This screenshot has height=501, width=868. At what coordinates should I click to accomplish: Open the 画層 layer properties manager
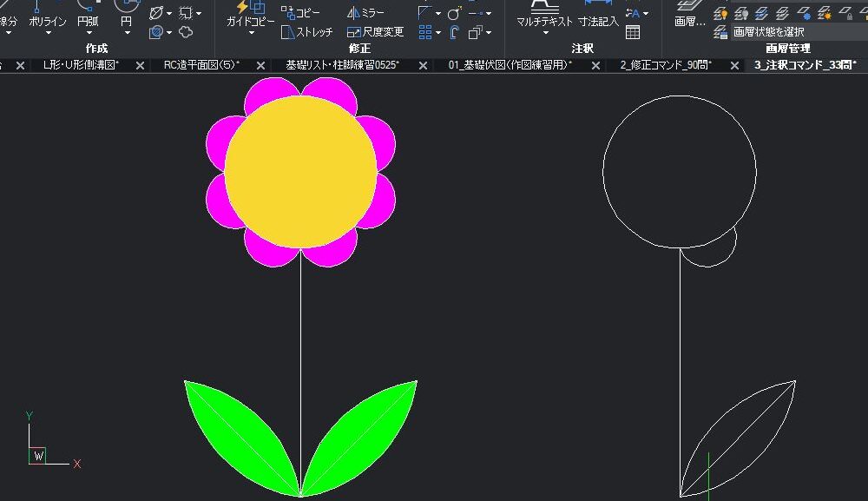point(690,15)
